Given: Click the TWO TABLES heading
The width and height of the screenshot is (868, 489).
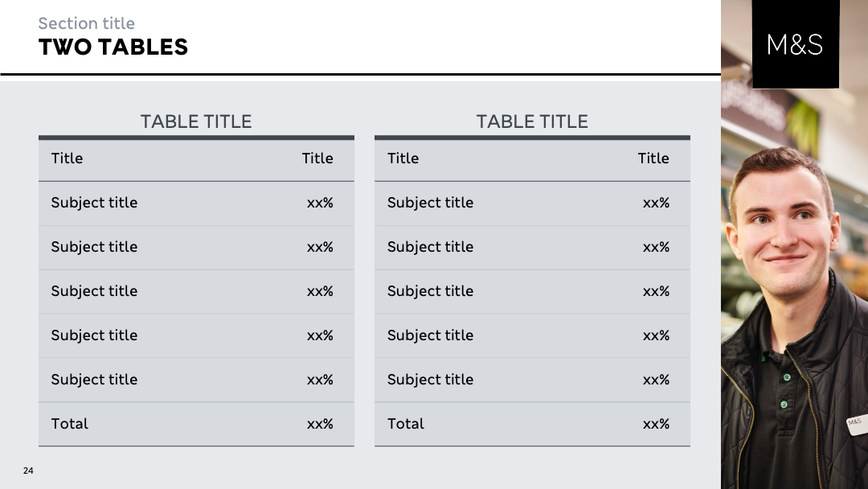Looking at the screenshot, I should point(113,47).
